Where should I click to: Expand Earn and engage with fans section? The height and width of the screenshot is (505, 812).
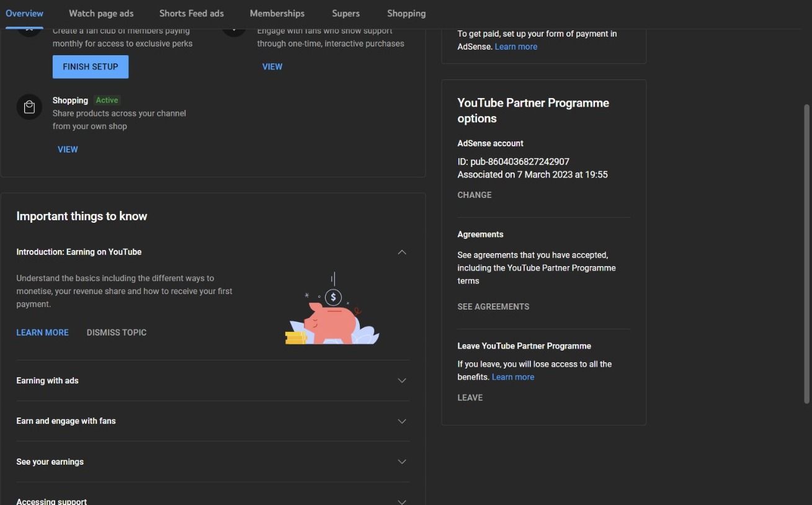tap(402, 421)
